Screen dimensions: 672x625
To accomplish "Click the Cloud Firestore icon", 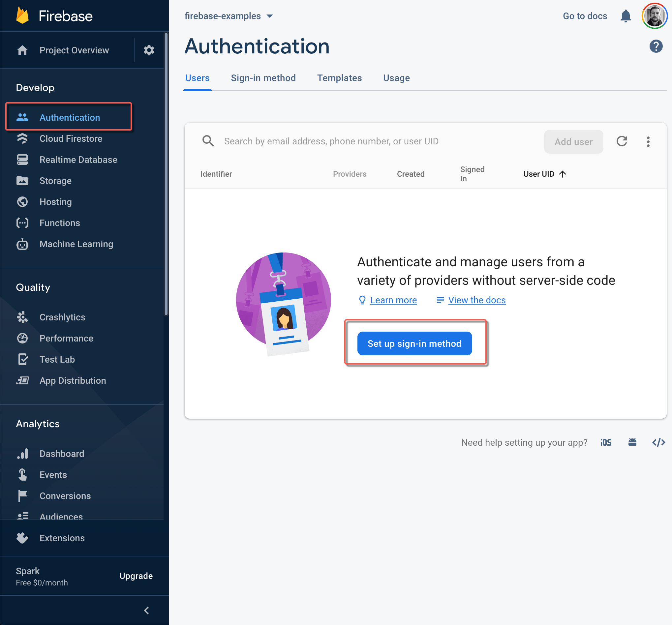I will (x=22, y=138).
